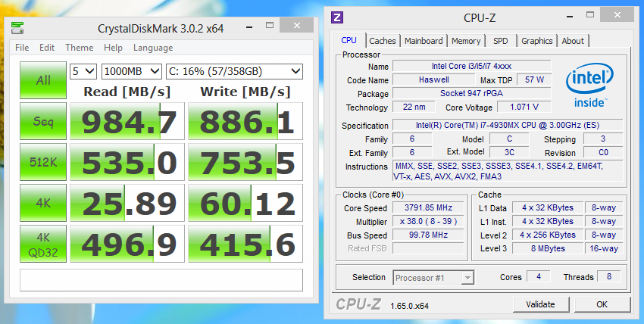Image resolution: width=644 pixels, height=324 pixels.
Task: Click the Specification field i7-4930MX CPU
Action: click(508, 125)
